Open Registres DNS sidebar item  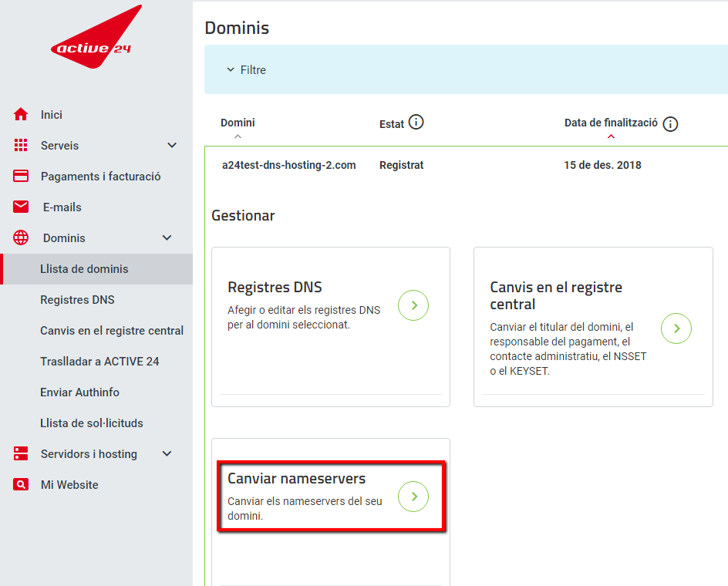78,299
